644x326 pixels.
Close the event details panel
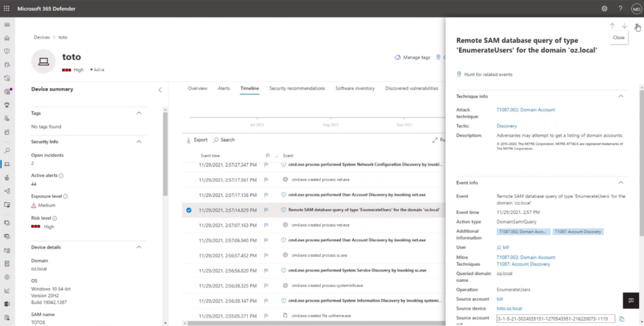coord(636,26)
